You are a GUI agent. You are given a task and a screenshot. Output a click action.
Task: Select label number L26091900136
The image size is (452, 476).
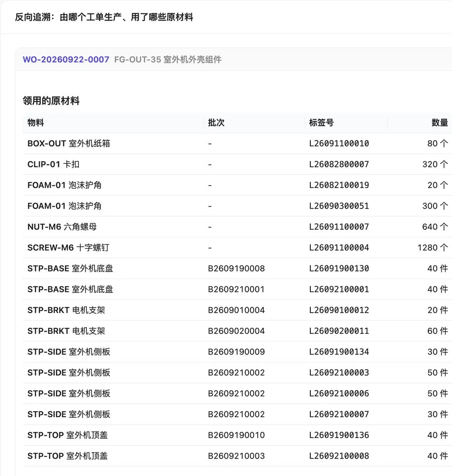click(339, 435)
